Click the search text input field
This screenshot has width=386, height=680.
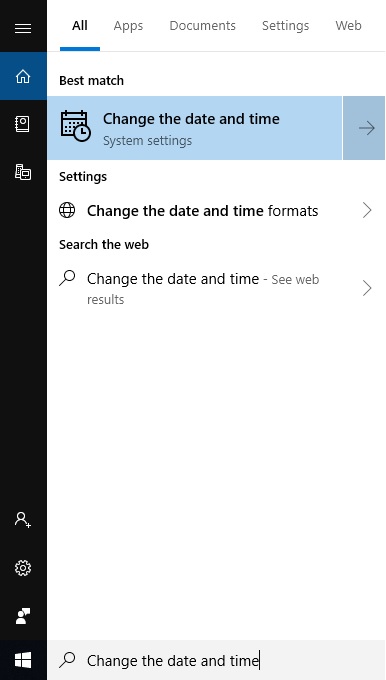216,660
